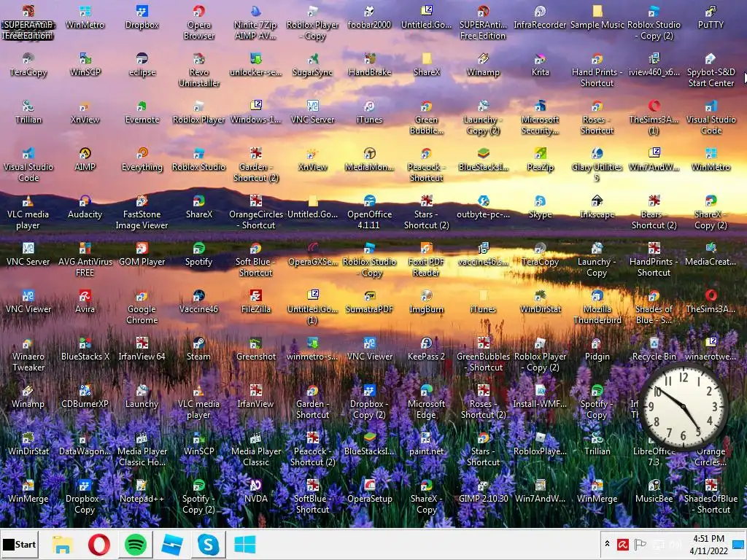The width and height of the screenshot is (747, 560).
Task: Open the Audacity shortcut
Action: click(x=85, y=207)
